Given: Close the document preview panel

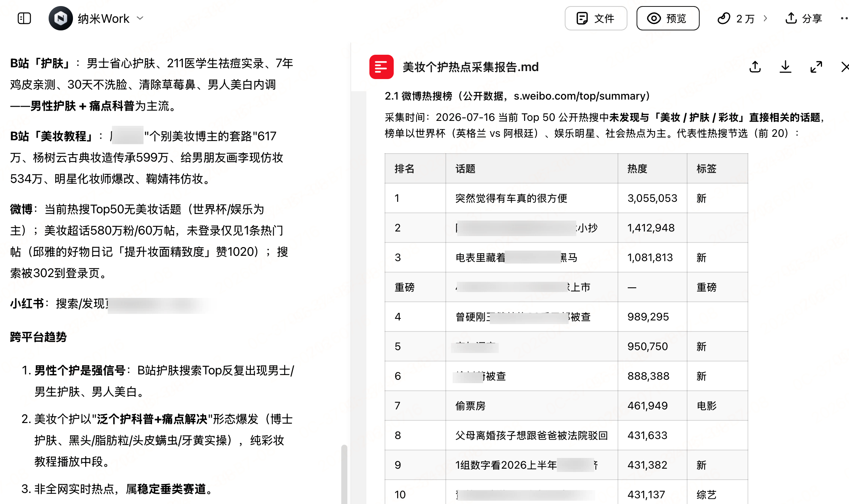Looking at the screenshot, I should tap(844, 67).
